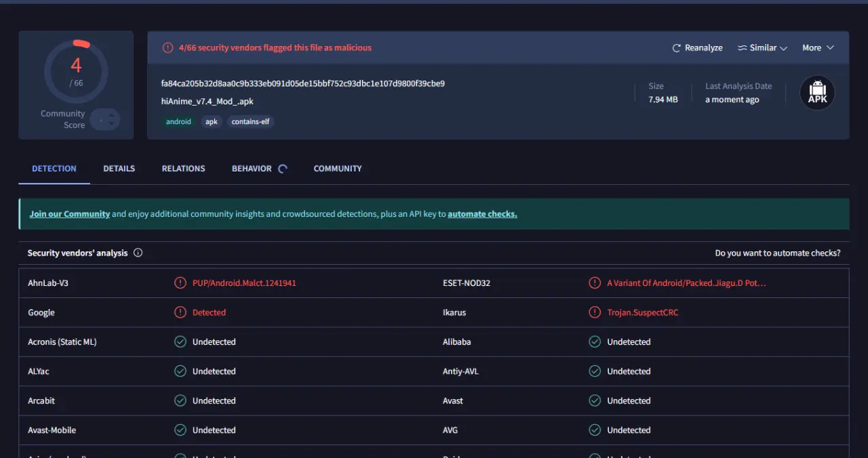
Task: Click the loading spinner next to BEHAVIOR
Action: click(283, 169)
